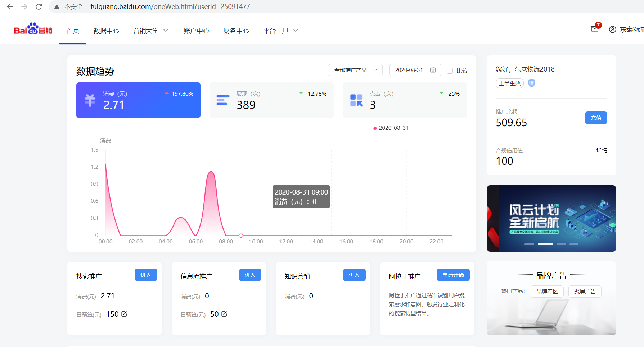Screen dimensions: 644x347
Task: Click the 聚屏广告 button
Action: pyautogui.click(x=585, y=291)
